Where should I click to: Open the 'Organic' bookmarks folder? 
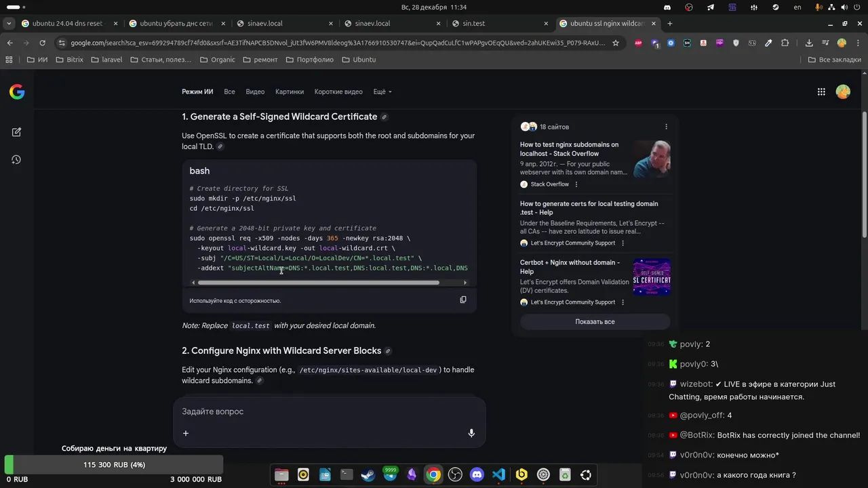pyautogui.click(x=217, y=60)
